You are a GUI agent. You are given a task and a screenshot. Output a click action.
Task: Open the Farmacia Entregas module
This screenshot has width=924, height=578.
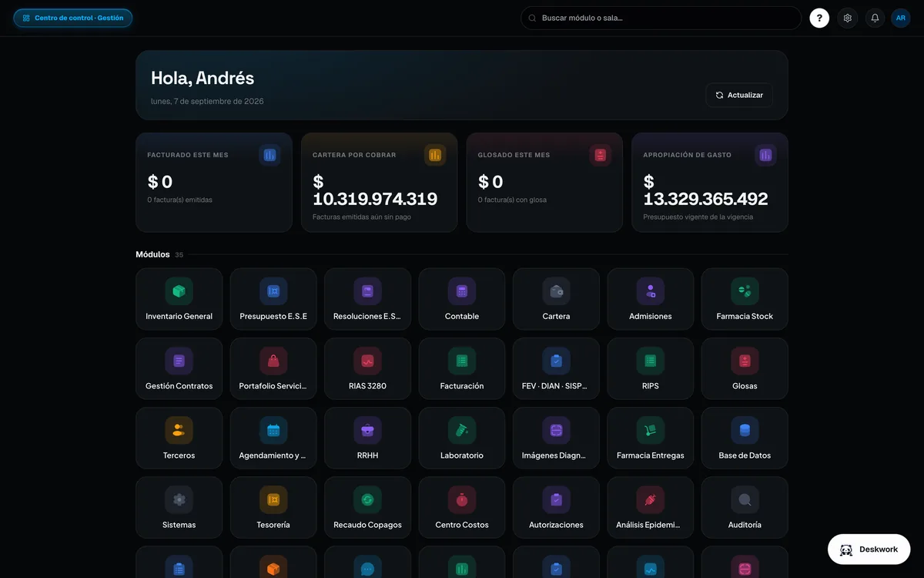[x=651, y=438]
